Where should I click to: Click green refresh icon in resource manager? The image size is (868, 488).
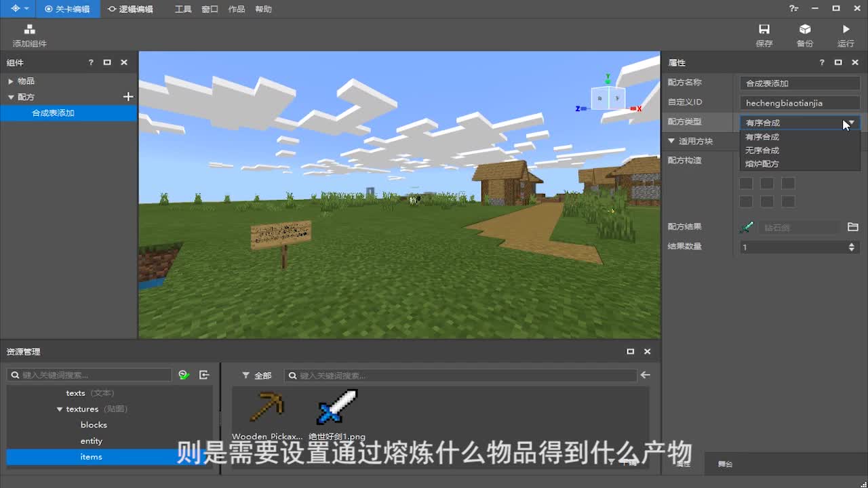[x=184, y=375]
